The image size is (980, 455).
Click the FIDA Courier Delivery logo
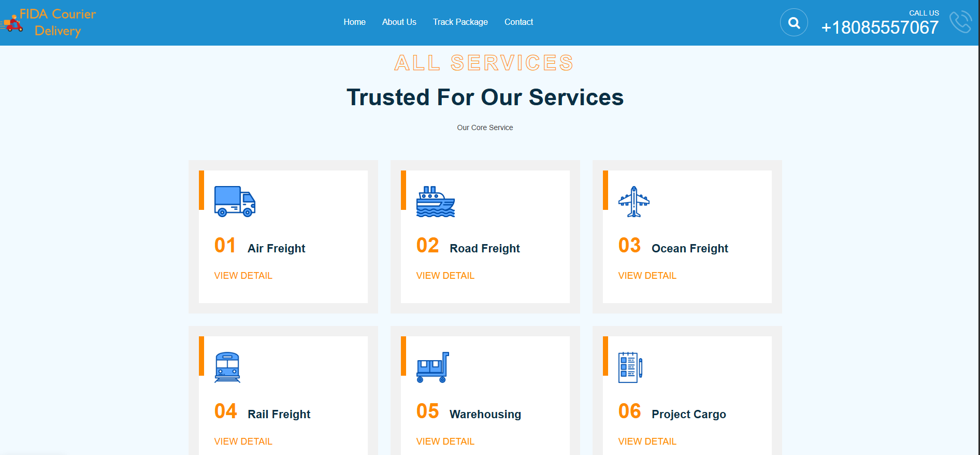49,23
